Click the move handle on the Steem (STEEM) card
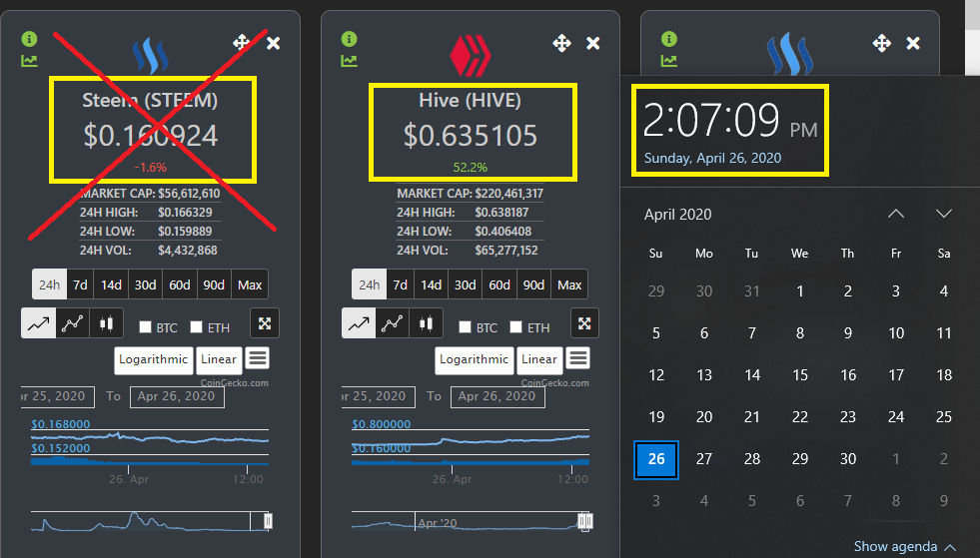 [x=241, y=43]
